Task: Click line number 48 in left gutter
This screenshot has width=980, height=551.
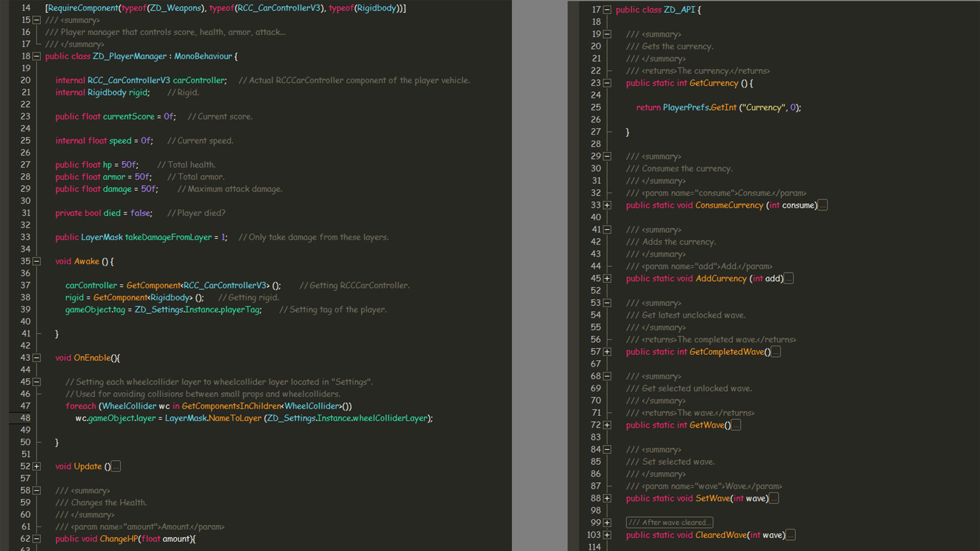Action: point(25,418)
